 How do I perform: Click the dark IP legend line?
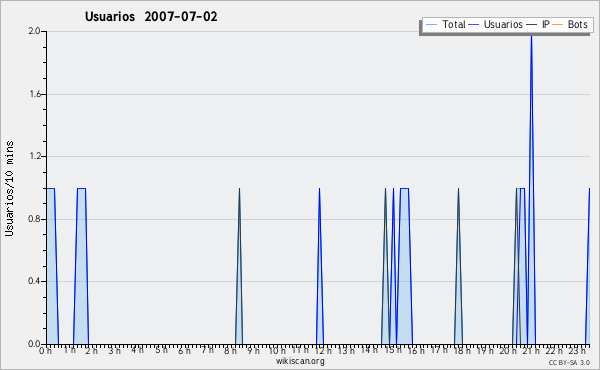pyautogui.click(x=532, y=25)
